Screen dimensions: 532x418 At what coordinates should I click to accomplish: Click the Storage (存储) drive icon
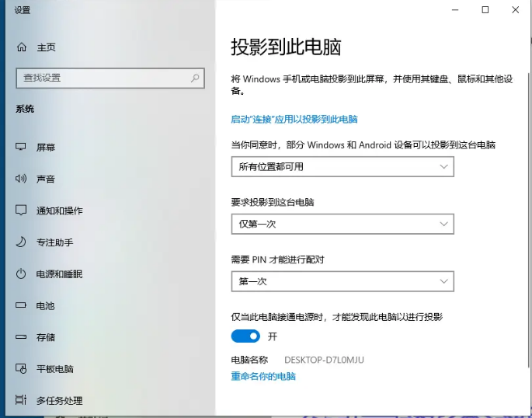tap(21, 337)
